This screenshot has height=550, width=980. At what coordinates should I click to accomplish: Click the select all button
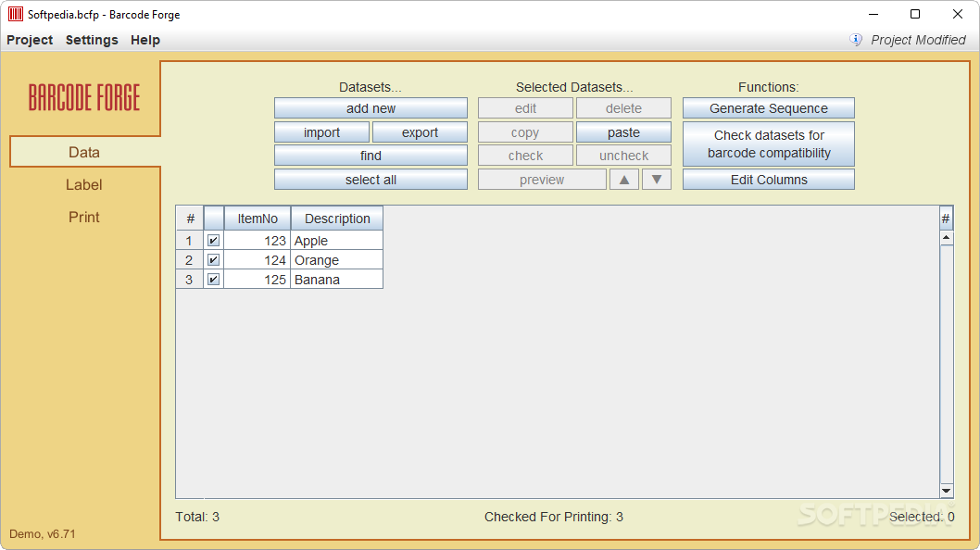[371, 180]
